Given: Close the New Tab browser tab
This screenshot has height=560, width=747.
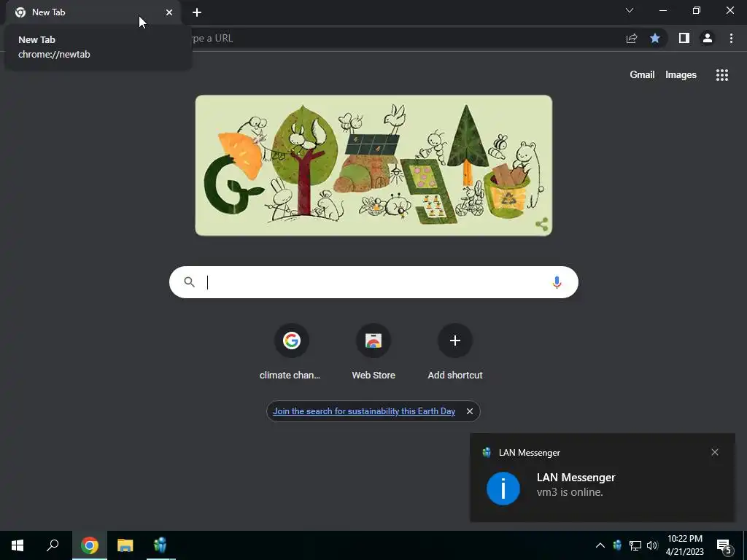Looking at the screenshot, I should 169,12.
